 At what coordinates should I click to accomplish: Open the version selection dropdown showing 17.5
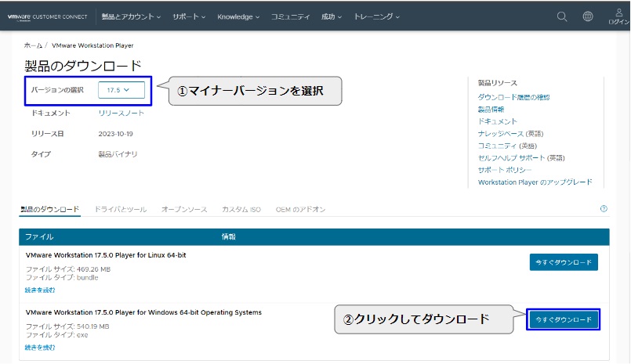click(121, 90)
